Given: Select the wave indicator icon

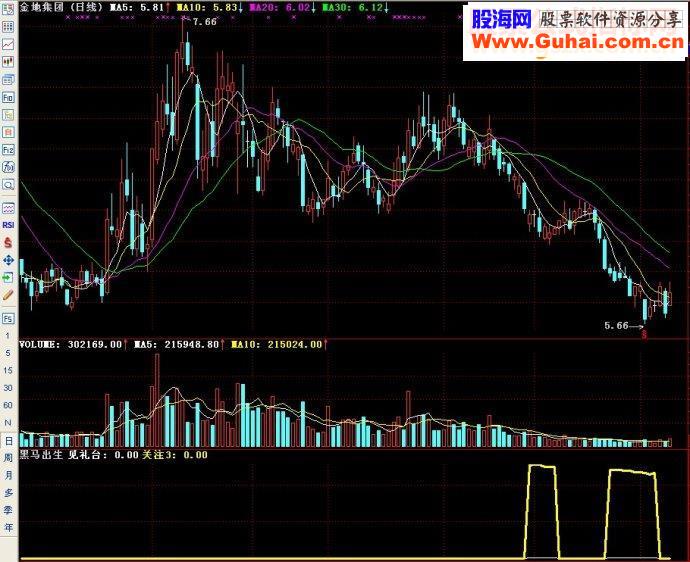Looking at the screenshot, I should coord(8,207).
